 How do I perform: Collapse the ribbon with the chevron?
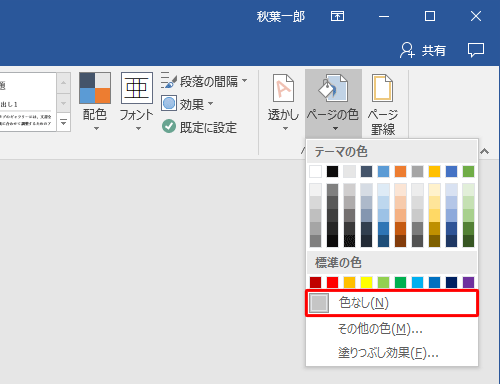point(484,151)
